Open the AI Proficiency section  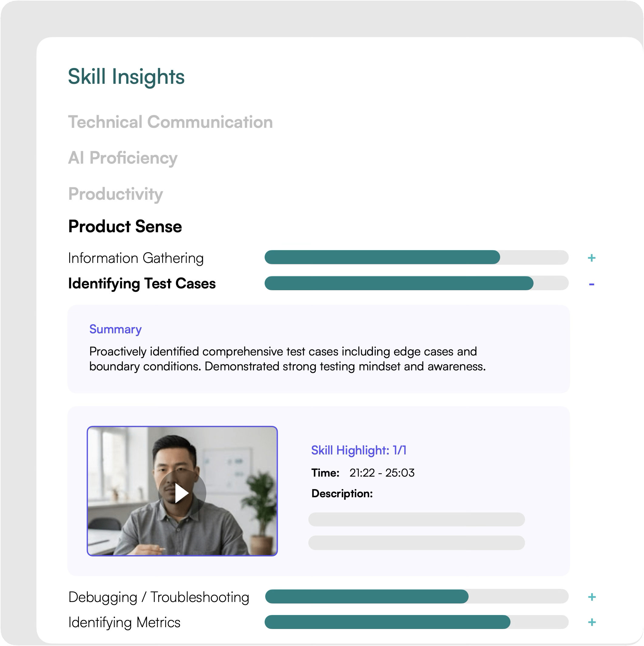123,158
